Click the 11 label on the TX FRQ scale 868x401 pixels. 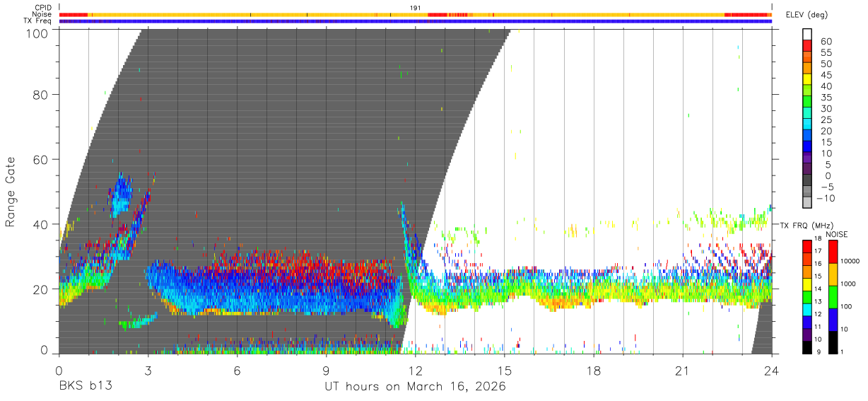coord(818,327)
